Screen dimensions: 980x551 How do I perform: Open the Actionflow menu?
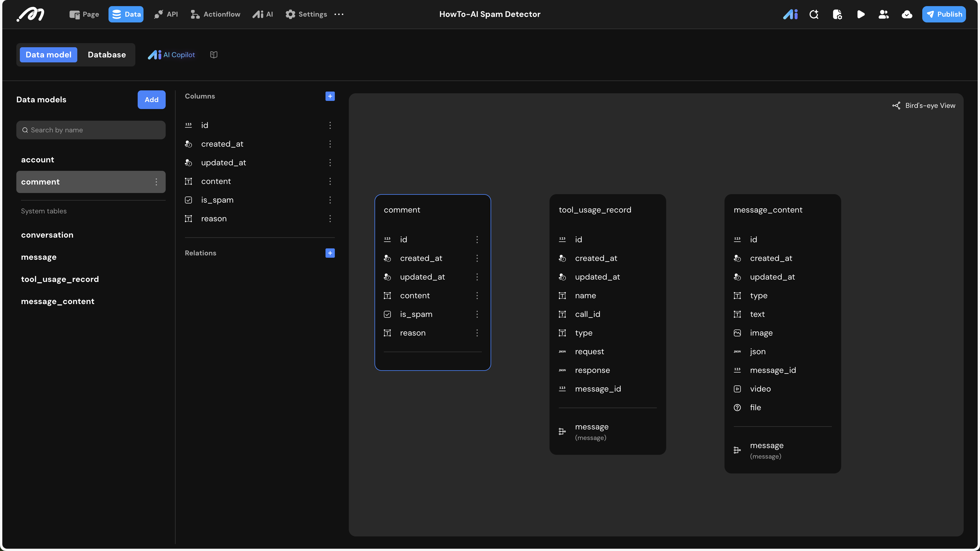pos(215,14)
